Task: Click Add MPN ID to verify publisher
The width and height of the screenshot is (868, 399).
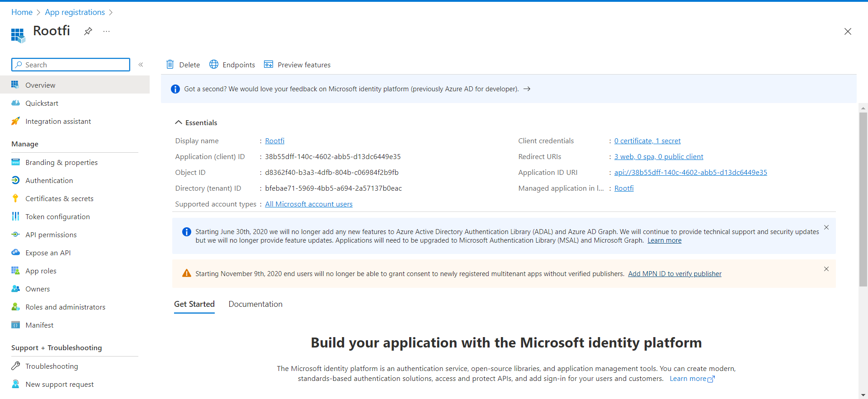Action: click(x=675, y=274)
